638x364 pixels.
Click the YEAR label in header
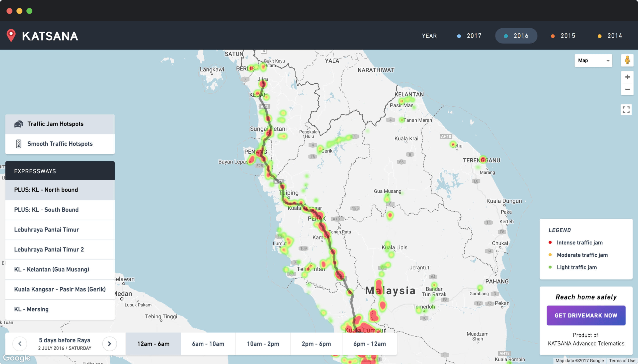point(429,36)
